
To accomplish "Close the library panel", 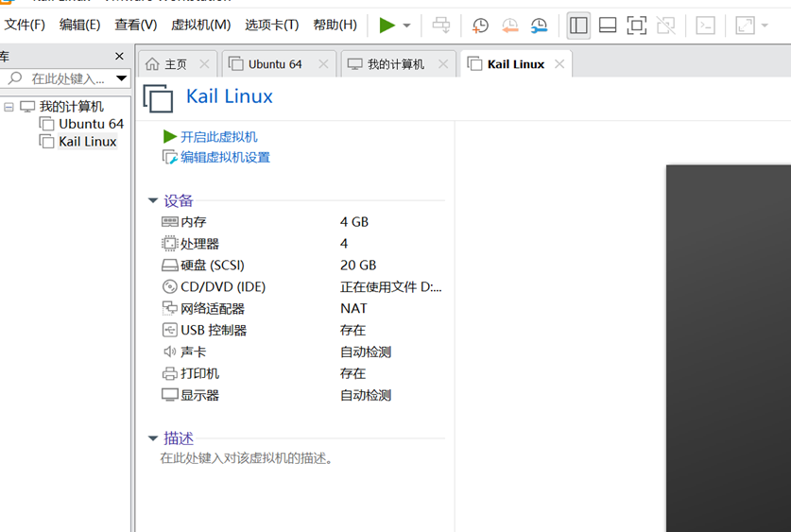I will point(119,56).
